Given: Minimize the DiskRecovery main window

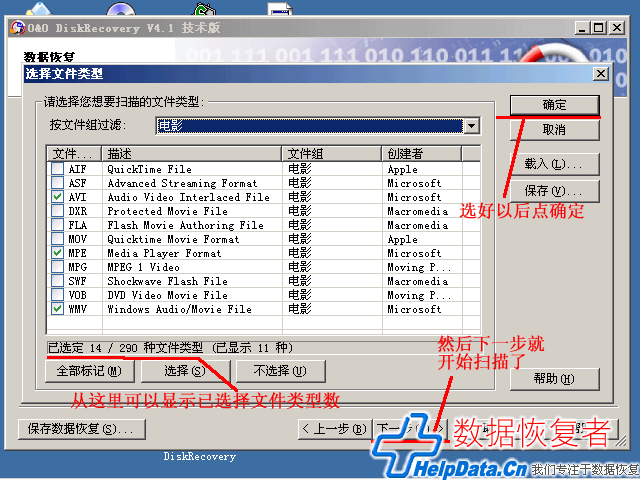Looking at the screenshot, I should click(x=582, y=28).
